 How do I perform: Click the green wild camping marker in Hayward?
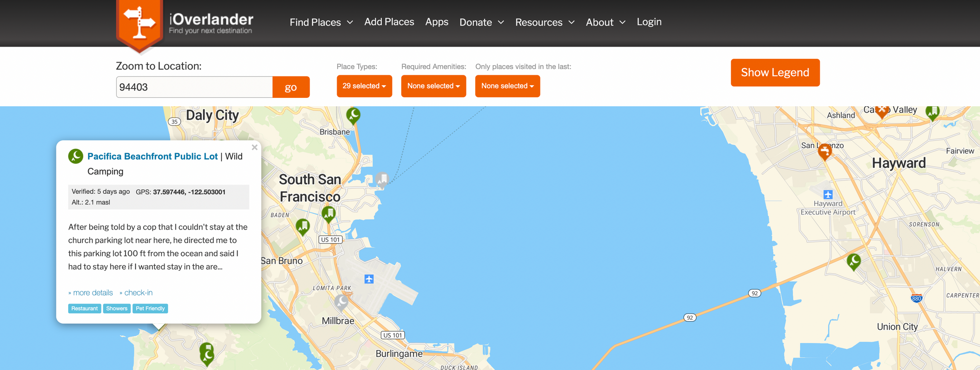coord(854,262)
